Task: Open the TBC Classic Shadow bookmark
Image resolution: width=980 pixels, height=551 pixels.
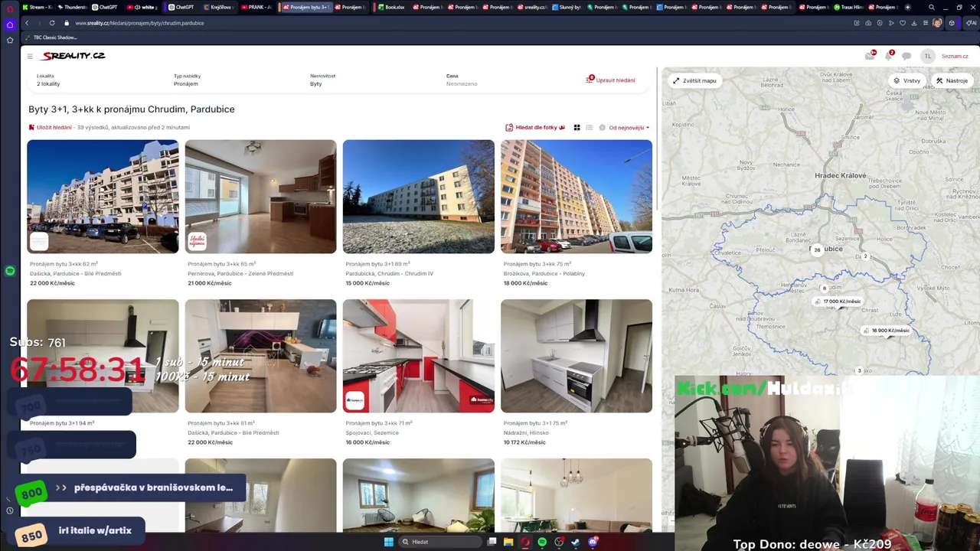Action: 51,37
